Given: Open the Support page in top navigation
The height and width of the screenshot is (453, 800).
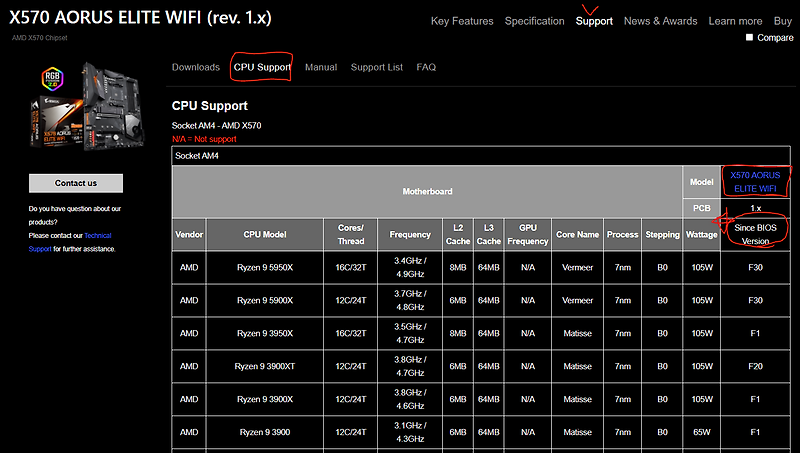Looking at the screenshot, I should pyautogui.click(x=594, y=21).
